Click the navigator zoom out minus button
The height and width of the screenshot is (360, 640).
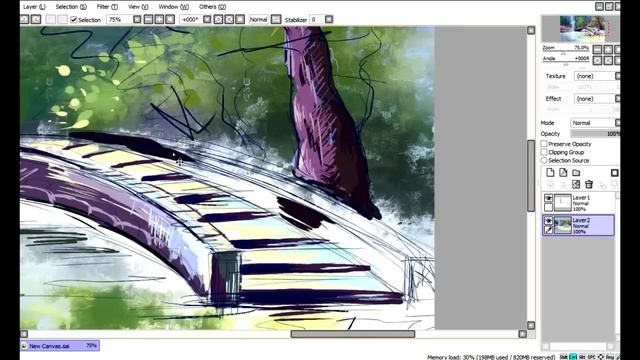pyautogui.click(x=598, y=50)
